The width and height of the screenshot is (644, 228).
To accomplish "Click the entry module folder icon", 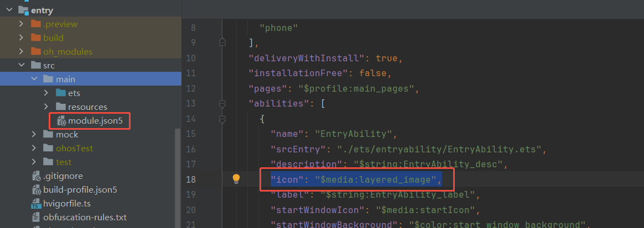I will tap(23, 10).
